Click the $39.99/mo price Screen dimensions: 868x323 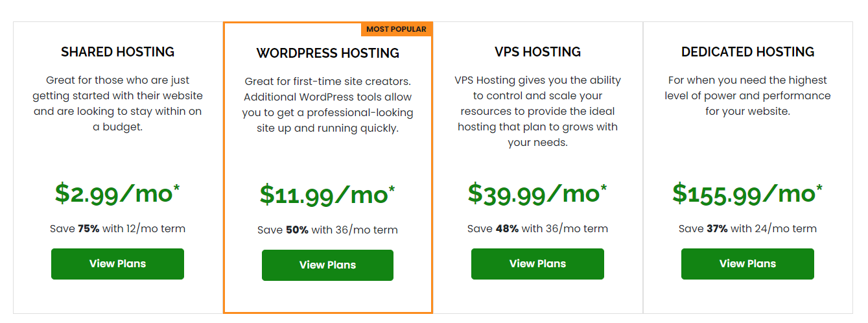pyautogui.click(x=537, y=193)
